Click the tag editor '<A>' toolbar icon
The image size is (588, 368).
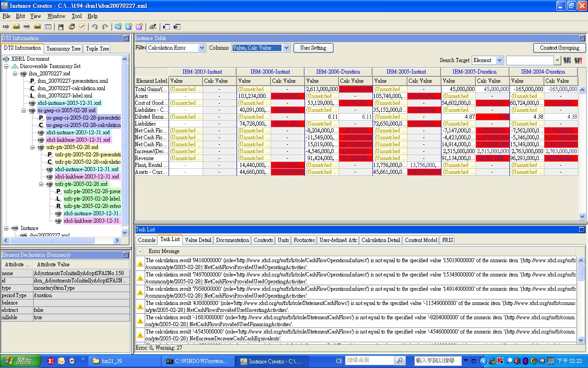(x=153, y=27)
